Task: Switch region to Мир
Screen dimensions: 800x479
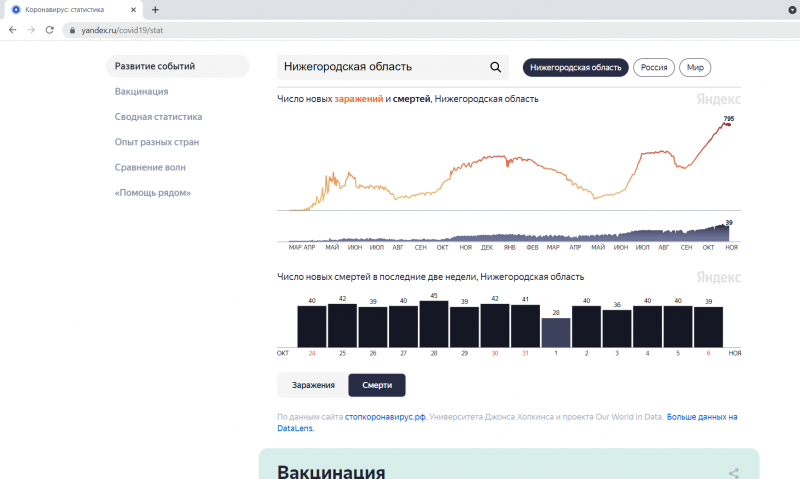Action: pos(695,67)
